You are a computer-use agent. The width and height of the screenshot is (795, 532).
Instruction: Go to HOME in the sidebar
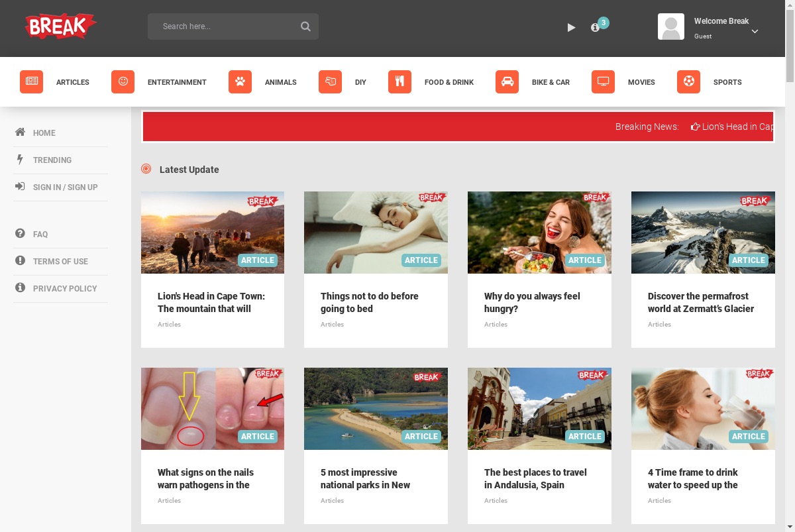click(44, 133)
